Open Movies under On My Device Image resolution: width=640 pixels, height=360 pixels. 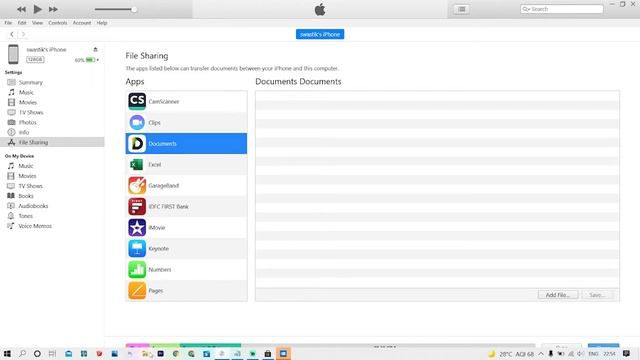pyautogui.click(x=27, y=176)
